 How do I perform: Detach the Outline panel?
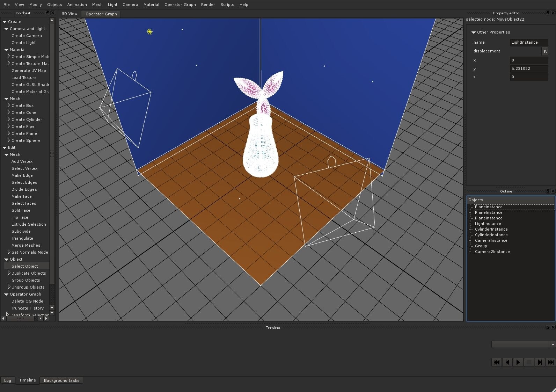tap(548, 191)
